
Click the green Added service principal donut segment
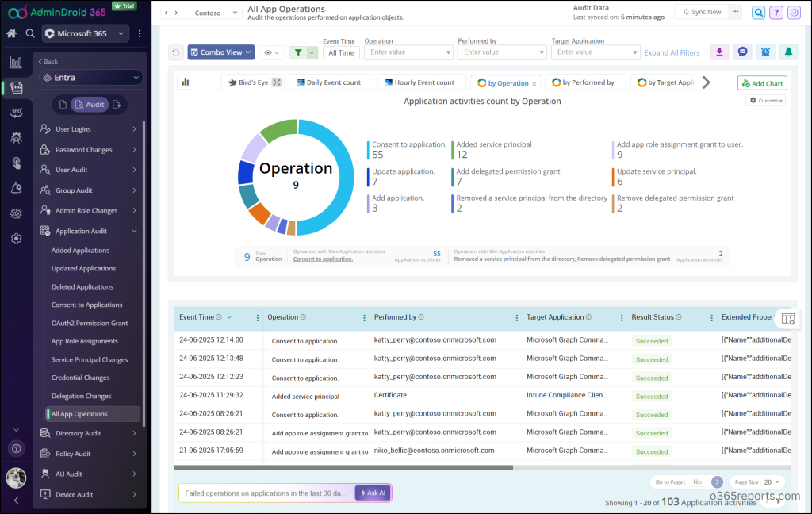pyautogui.click(x=279, y=130)
